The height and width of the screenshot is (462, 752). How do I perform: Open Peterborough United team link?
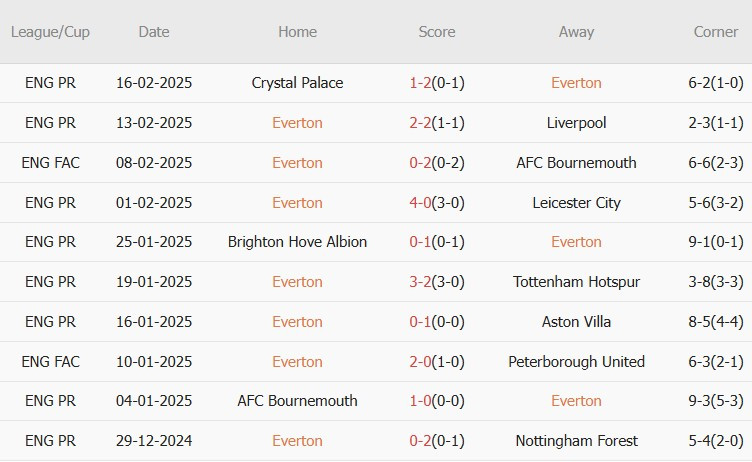(x=576, y=361)
